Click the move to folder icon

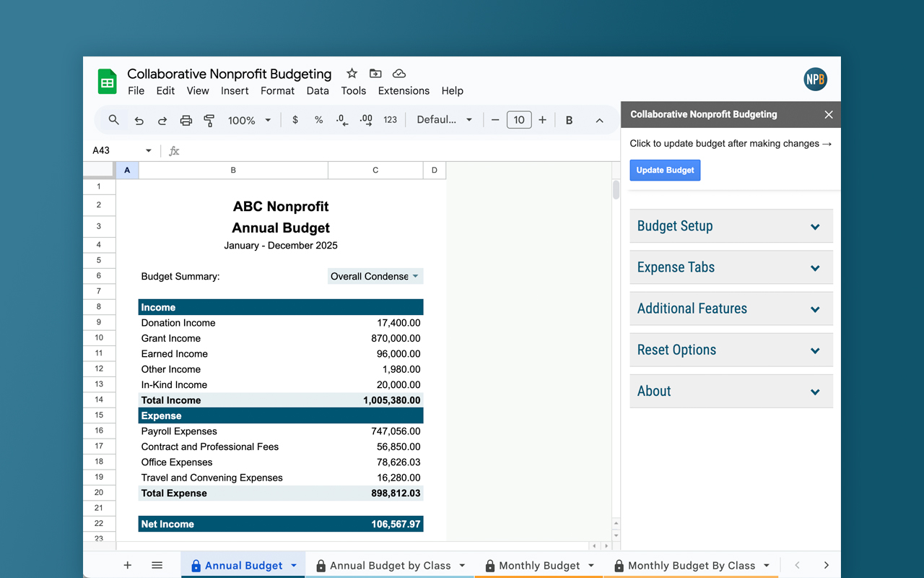click(375, 74)
